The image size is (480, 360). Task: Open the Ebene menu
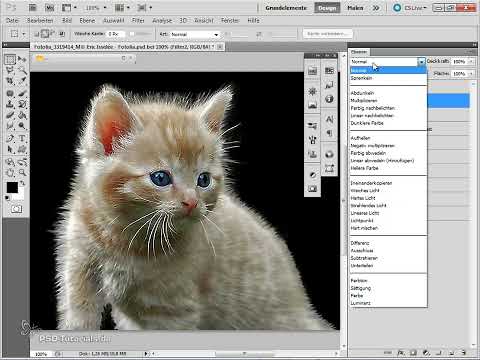(x=87, y=21)
